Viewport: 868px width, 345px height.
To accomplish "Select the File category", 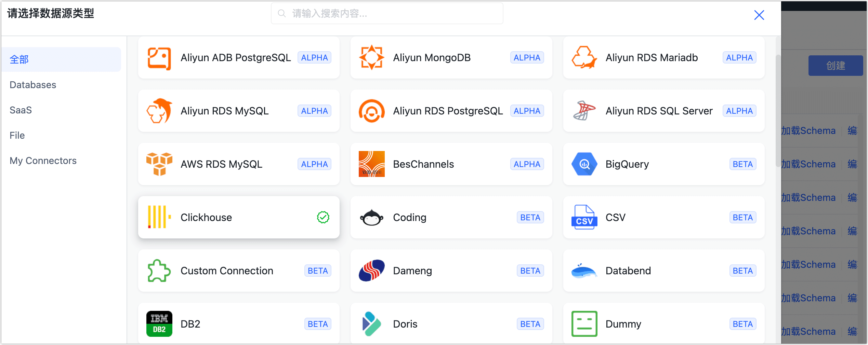I will [x=17, y=135].
